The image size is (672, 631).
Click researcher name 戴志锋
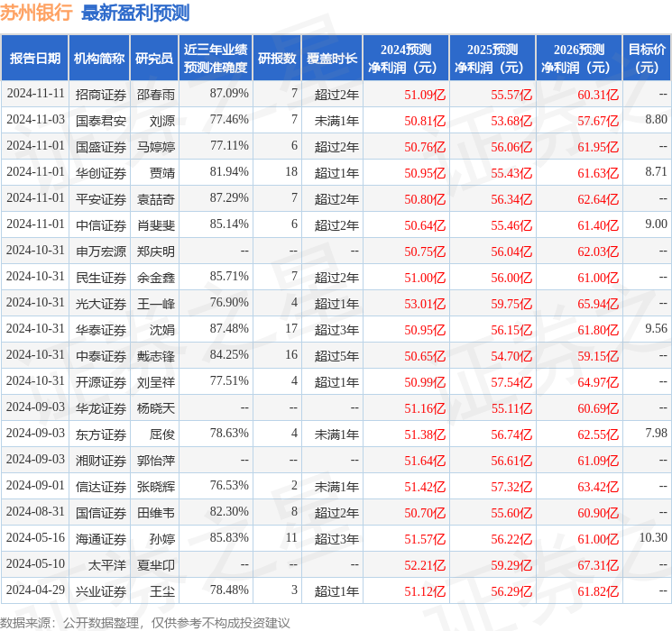point(156,356)
